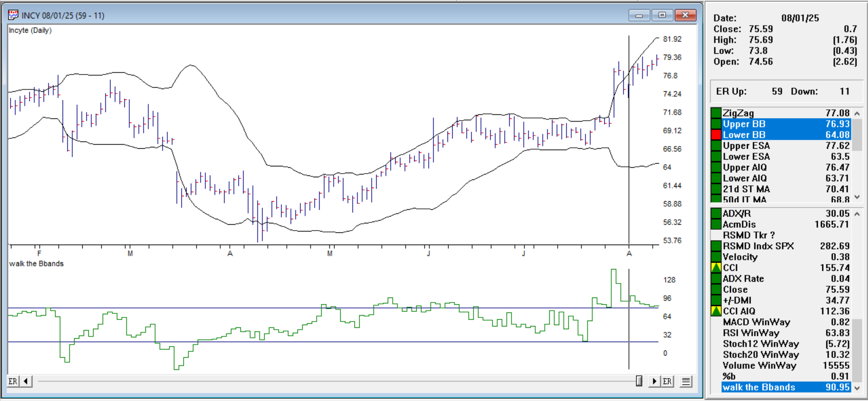
Task: Select Lower ESA indicator row
Action: 786,156
